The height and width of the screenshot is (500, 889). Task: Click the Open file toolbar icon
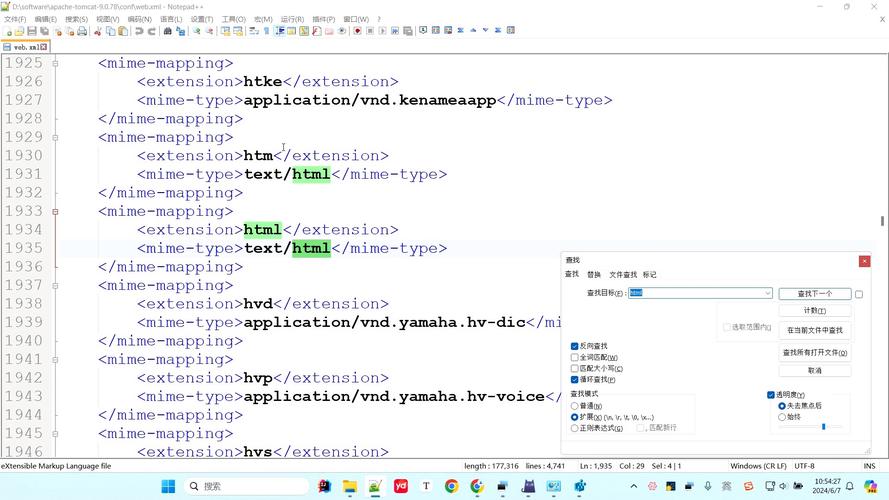point(19,31)
